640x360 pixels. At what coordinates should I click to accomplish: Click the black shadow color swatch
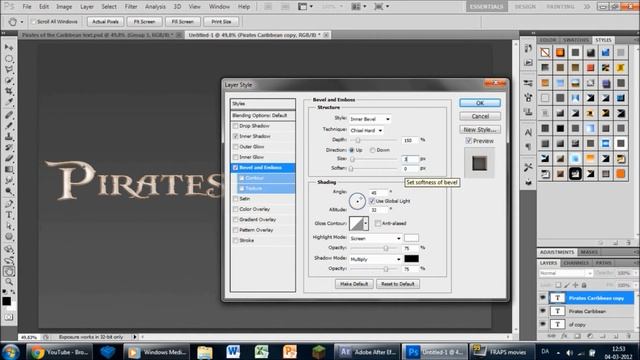tap(411, 259)
